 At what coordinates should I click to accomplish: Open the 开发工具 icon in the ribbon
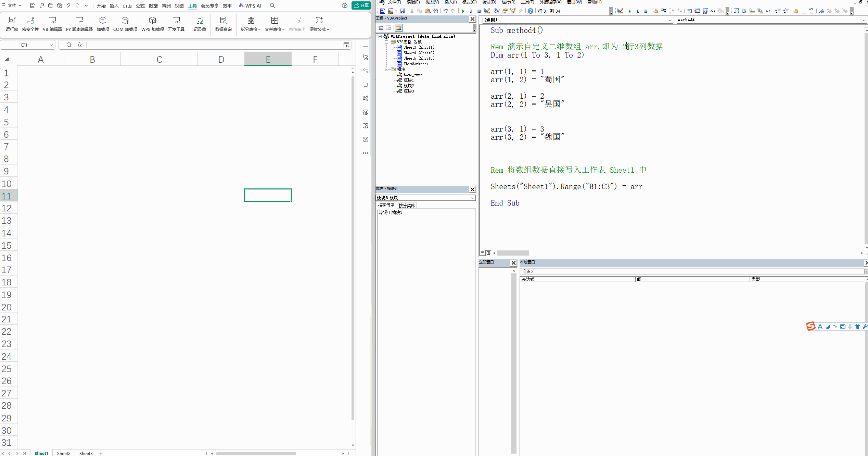click(x=176, y=24)
